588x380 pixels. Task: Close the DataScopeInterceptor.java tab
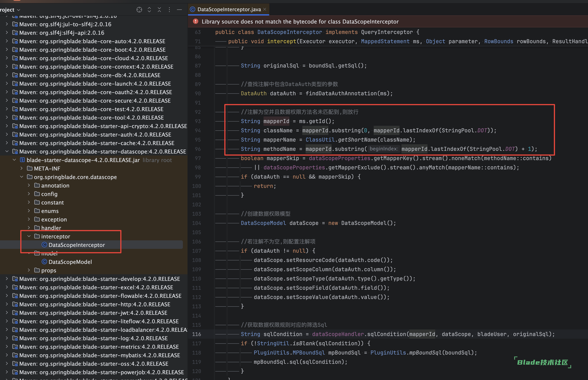tap(265, 9)
